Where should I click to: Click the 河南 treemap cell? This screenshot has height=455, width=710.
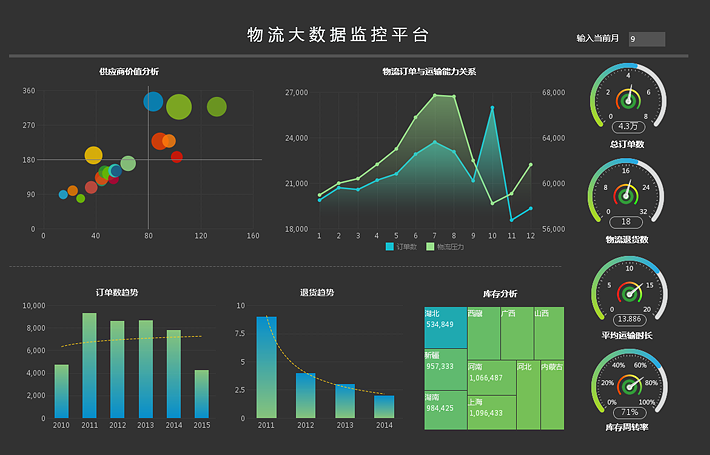click(x=492, y=378)
